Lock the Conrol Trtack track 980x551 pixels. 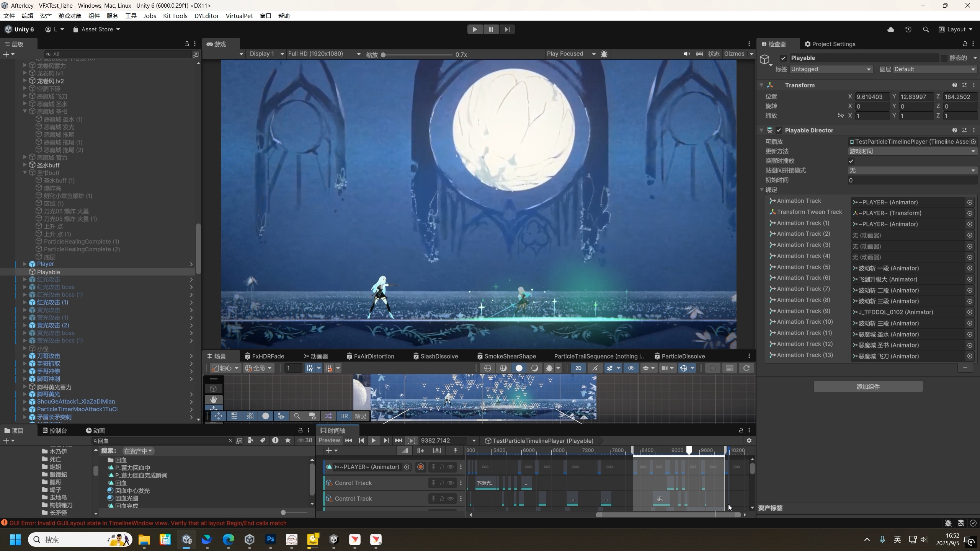click(x=442, y=483)
